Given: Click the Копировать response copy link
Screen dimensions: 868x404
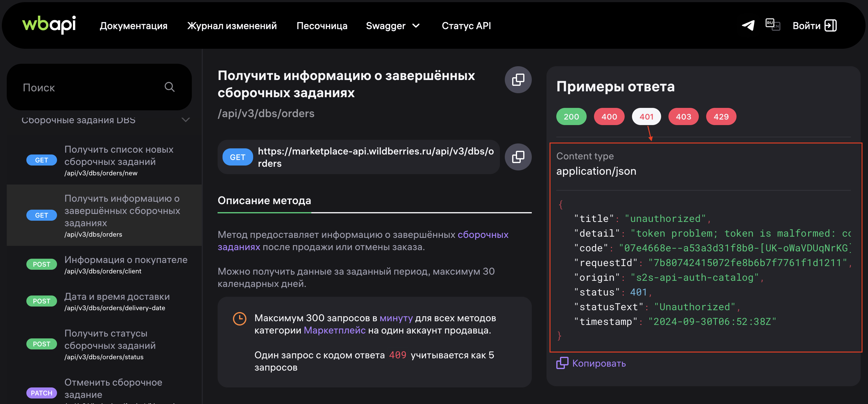Looking at the screenshot, I should tap(591, 363).
